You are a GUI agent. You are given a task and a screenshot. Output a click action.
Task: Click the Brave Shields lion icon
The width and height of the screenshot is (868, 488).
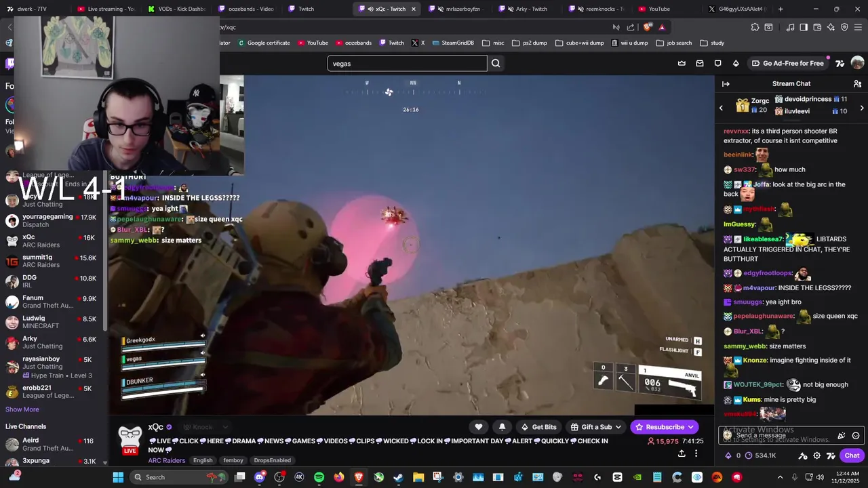click(647, 27)
